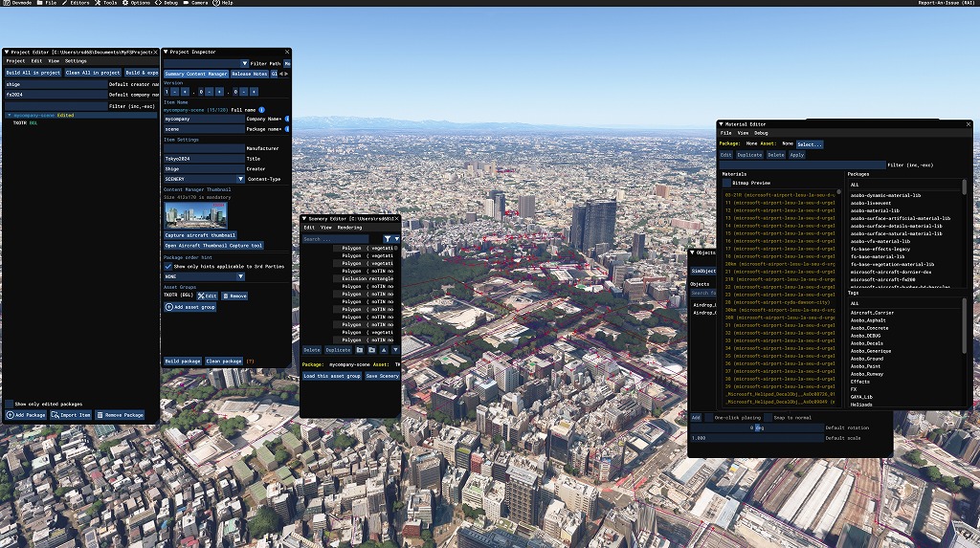Open the Editors menu in the top bar
The height and width of the screenshot is (548, 980).
[76, 3]
